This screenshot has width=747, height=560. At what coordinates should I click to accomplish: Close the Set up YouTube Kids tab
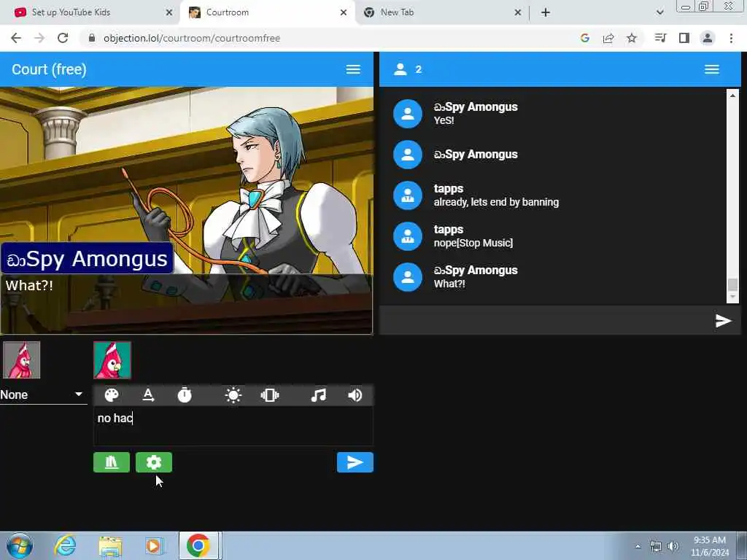(169, 13)
